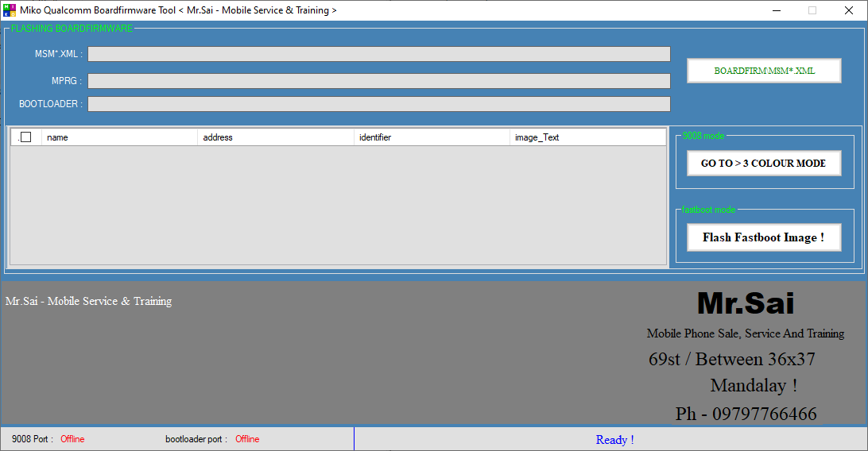Image resolution: width=868 pixels, height=451 pixels.
Task: Click the MSM*.XML path input field
Action: (x=379, y=54)
